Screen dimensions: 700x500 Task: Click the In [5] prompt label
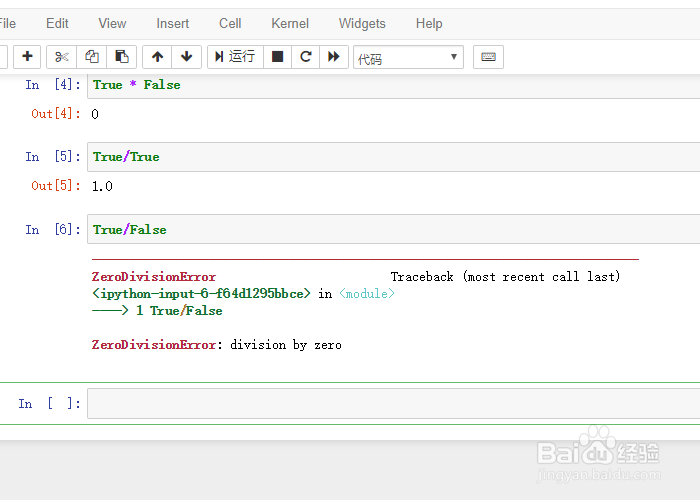point(53,157)
